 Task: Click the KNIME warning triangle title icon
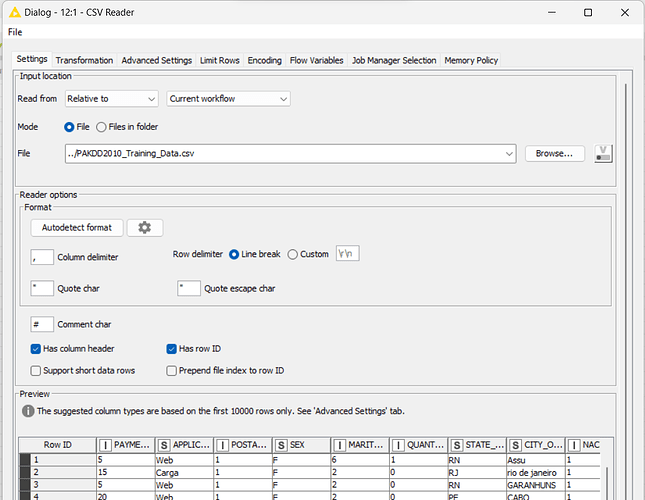pyautogui.click(x=15, y=12)
